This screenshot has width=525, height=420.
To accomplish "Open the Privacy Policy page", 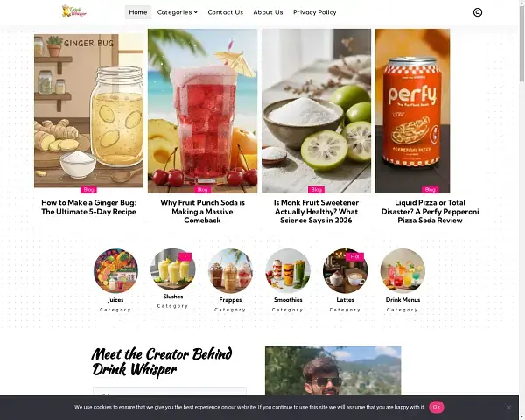I will coord(315,12).
